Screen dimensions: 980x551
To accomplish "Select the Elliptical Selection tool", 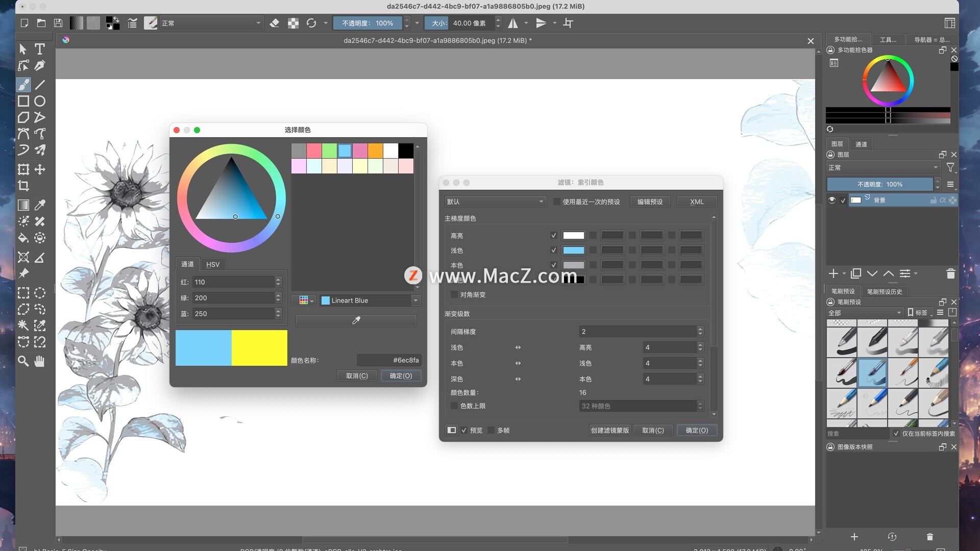I will pos(40,293).
